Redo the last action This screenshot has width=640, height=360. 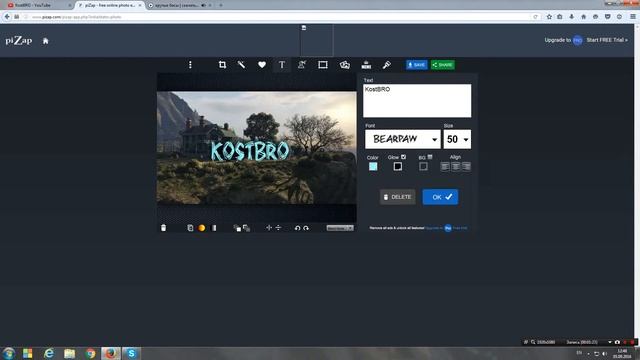click(x=306, y=228)
